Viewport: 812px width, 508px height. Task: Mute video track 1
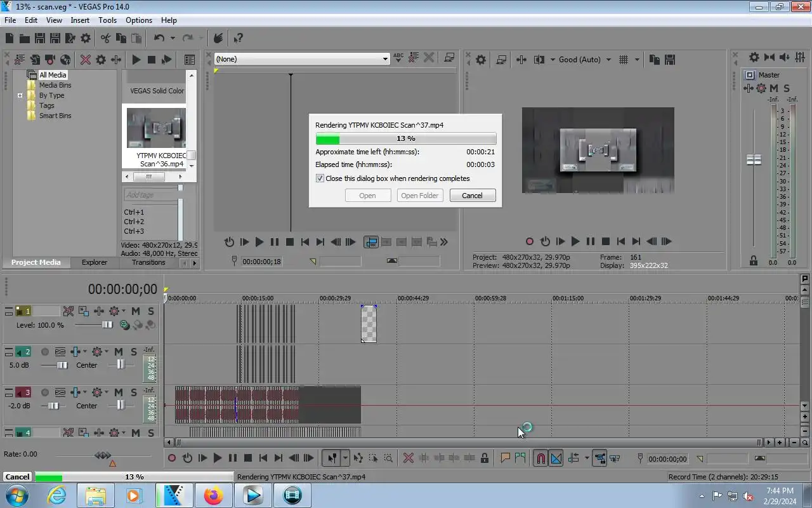point(136,311)
